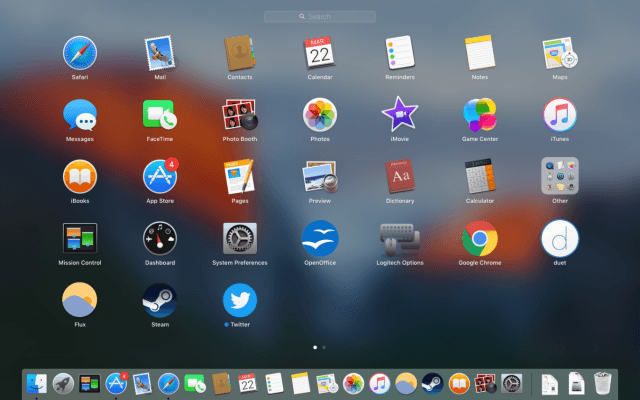Click the Mail stamp in the Dock
The height and width of the screenshot is (400, 640).
point(142,384)
